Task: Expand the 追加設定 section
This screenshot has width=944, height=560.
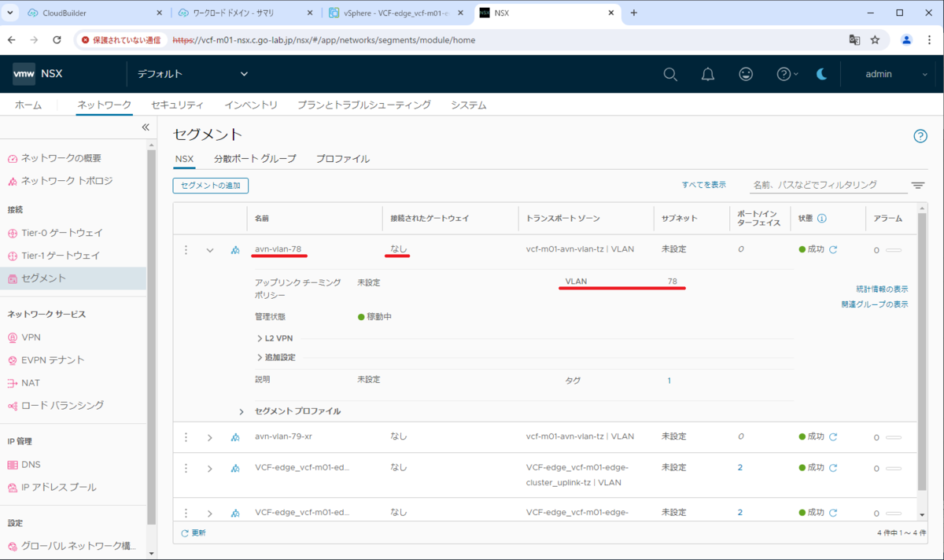Action: pos(276,357)
